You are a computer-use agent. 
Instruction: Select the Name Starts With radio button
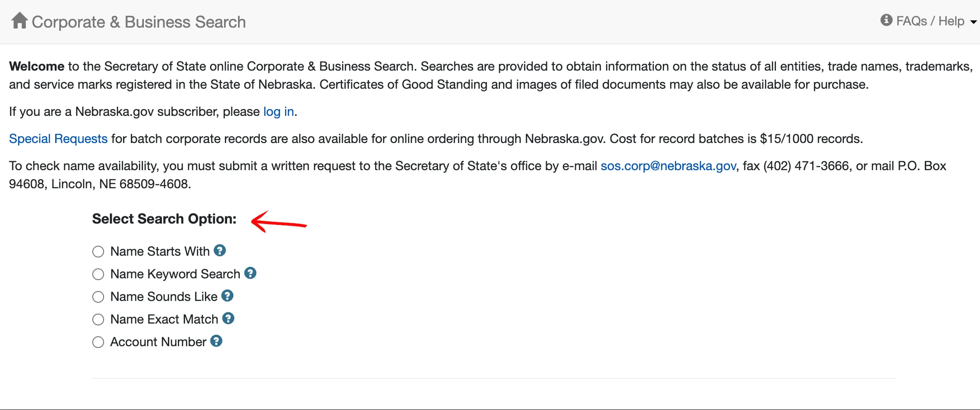pos(98,252)
